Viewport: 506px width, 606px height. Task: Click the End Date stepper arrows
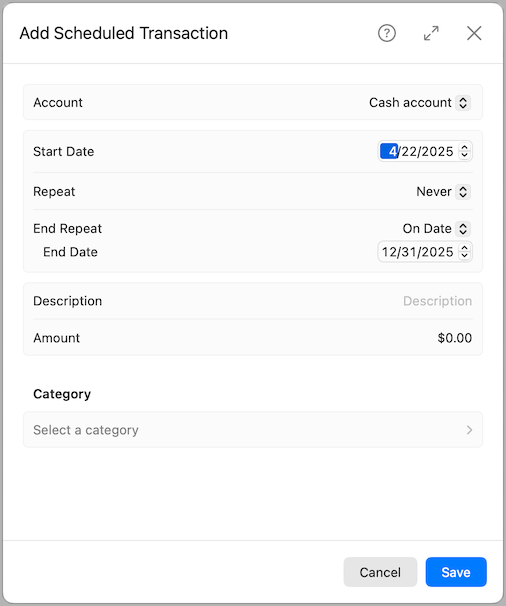tap(464, 252)
